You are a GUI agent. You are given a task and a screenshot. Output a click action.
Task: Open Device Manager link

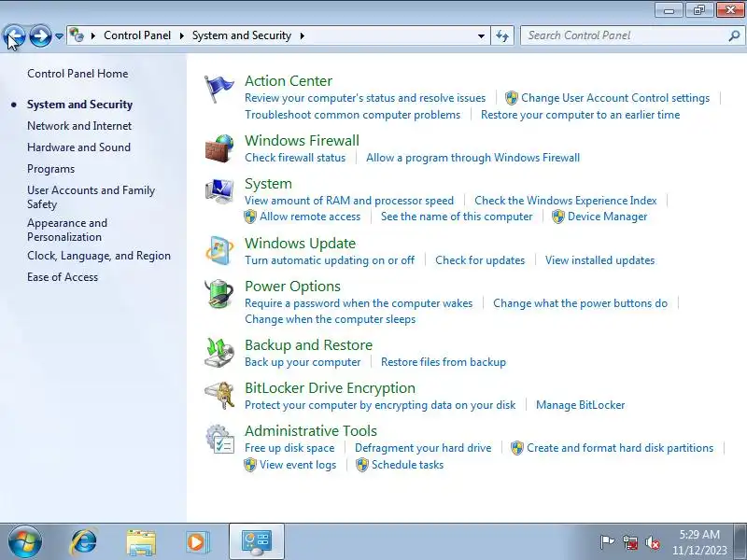tap(608, 217)
